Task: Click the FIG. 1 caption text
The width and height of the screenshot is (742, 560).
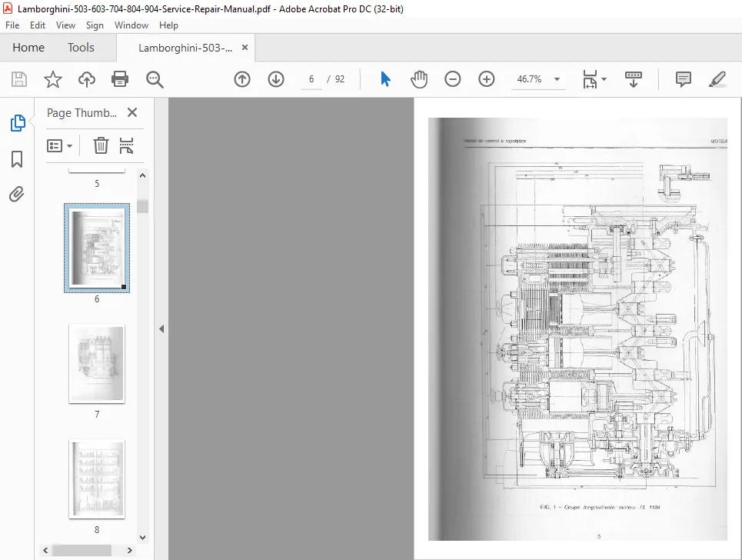Action: pyautogui.click(x=600, y=507)
